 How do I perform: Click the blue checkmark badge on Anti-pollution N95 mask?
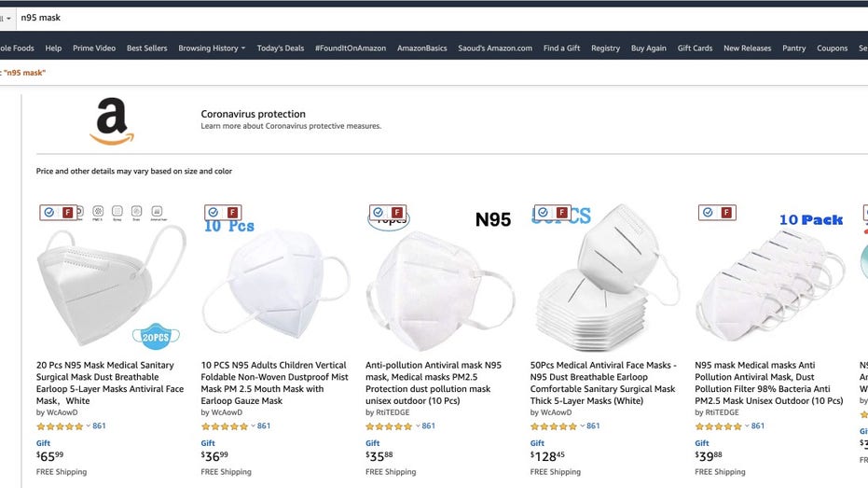pos(379,212)
